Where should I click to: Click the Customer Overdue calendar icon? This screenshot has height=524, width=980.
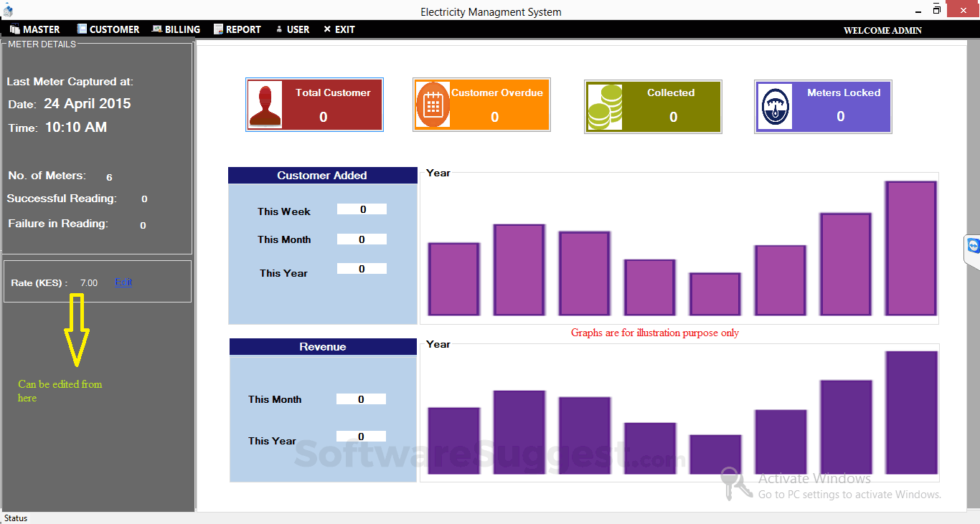click(x=432, y=104)
